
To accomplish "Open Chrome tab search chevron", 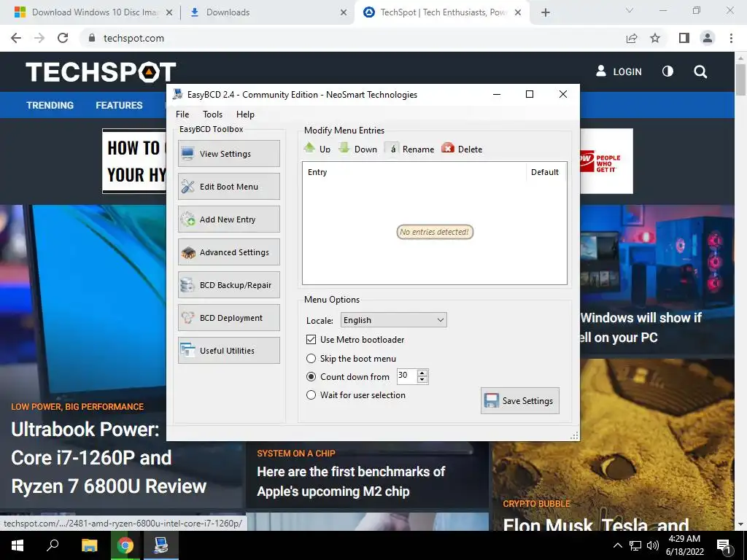I will 630,10.
